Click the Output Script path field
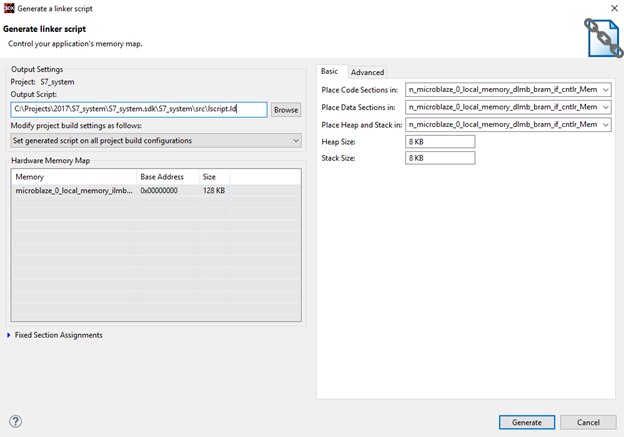 click(138, 110)
